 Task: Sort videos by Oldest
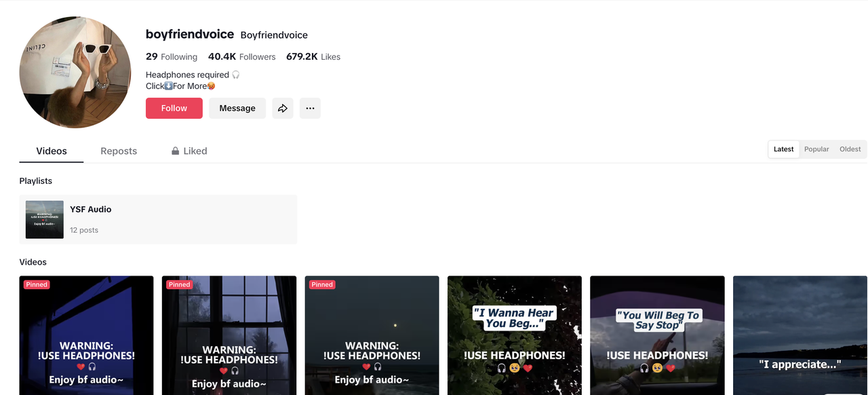pyautogui.click(x=850, y=149)
